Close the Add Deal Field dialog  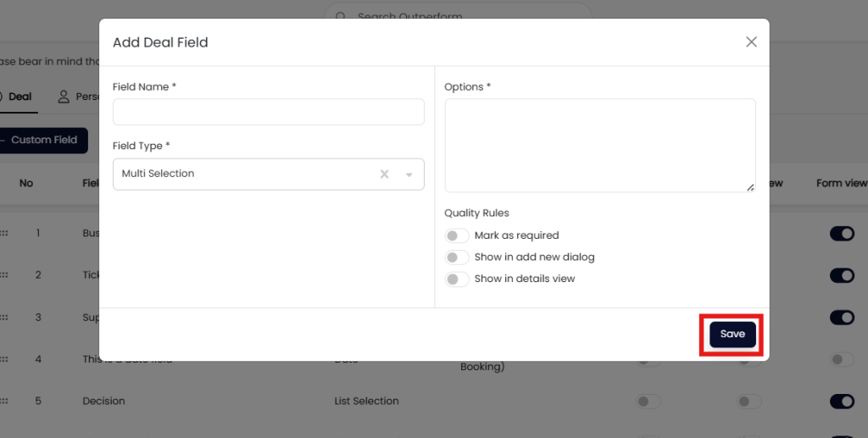751,42
